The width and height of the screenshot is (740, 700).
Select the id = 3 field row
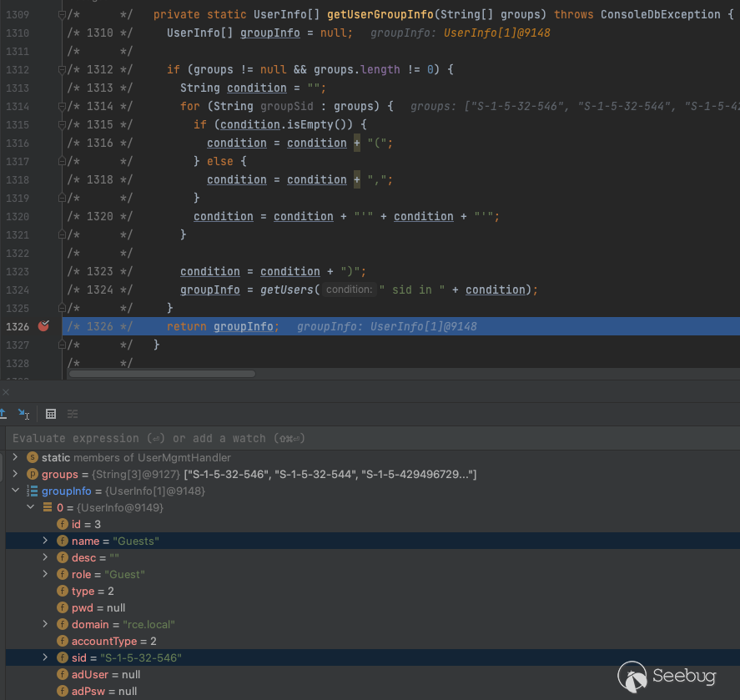(373, 524)
